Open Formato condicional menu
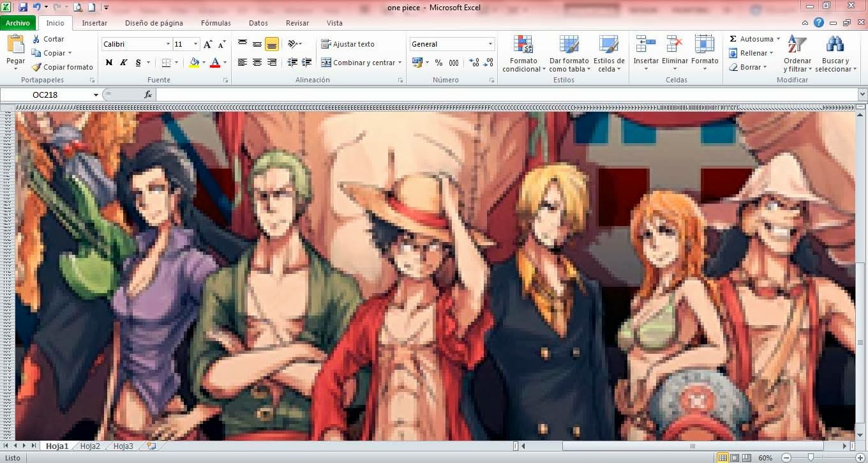The image size is (868, 463). tap(523, 54)
